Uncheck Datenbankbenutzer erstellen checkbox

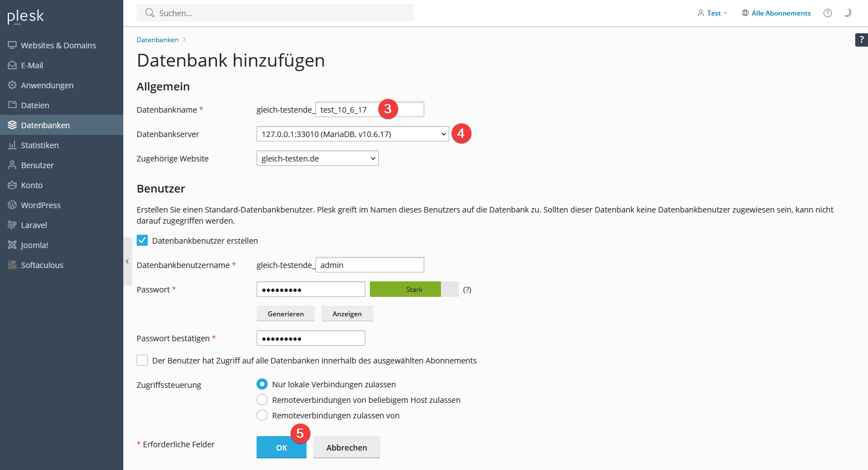[142, 241]
